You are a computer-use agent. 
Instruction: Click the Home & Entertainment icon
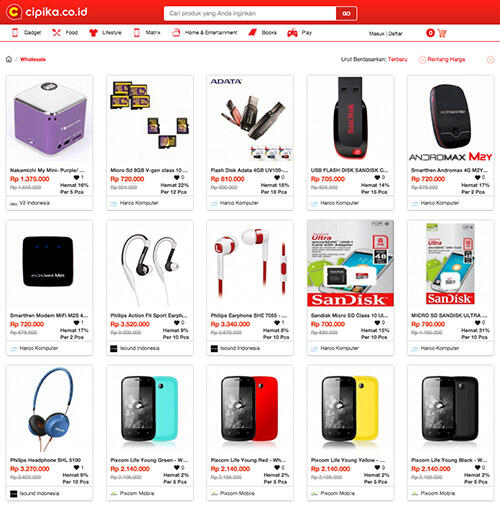coord(176,33)
